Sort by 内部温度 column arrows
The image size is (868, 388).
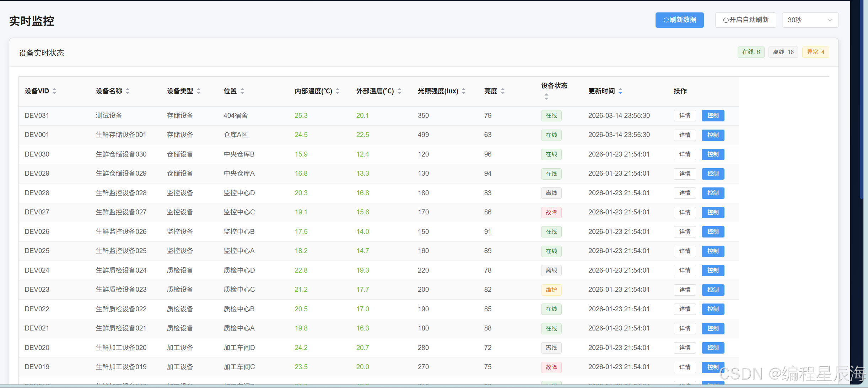point(338,91)
